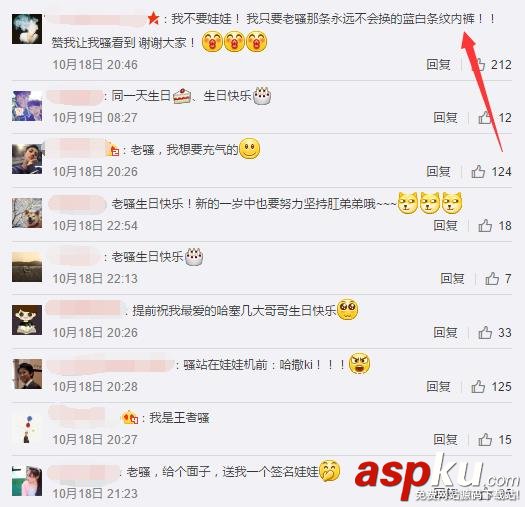
Task: Open the balloon avatar on 我是王者骚 comment
Action: click(x=27, y=429)
